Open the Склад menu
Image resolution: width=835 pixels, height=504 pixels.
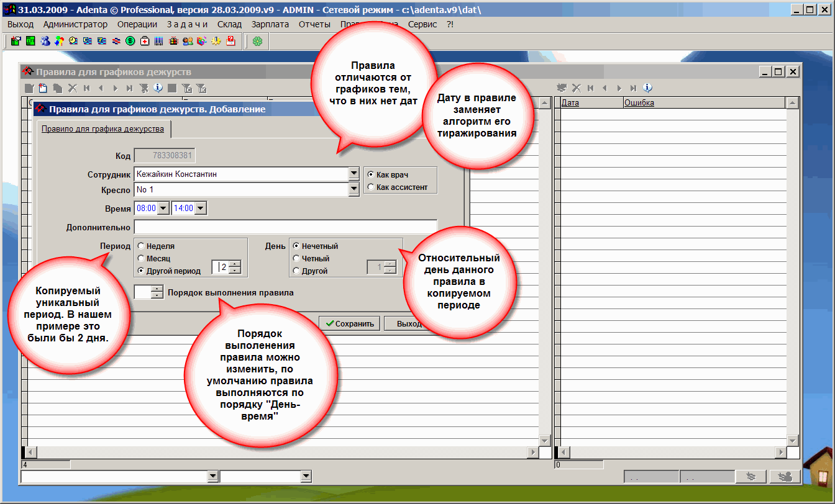[x=229, y=24]
